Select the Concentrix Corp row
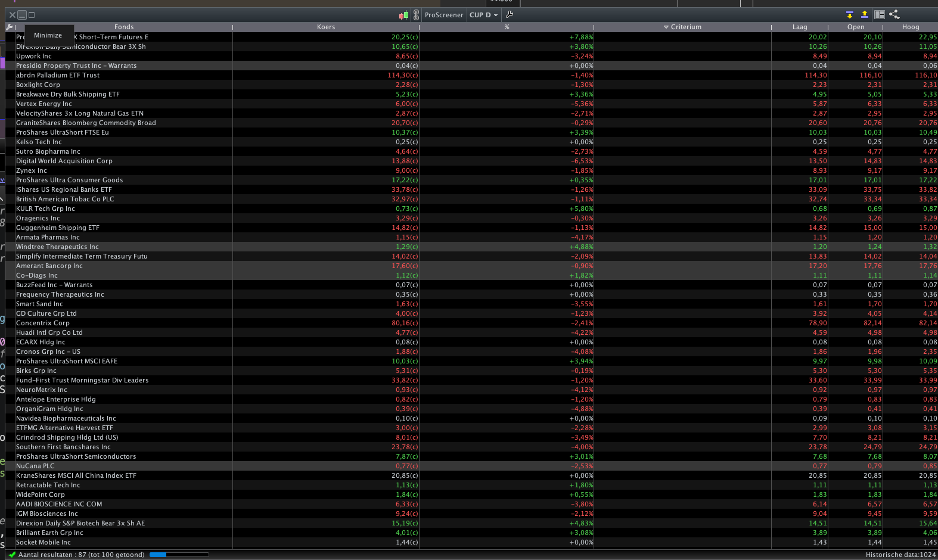Image resolution: width=938 pixels, height=560 pixels. tap(472, 323)
